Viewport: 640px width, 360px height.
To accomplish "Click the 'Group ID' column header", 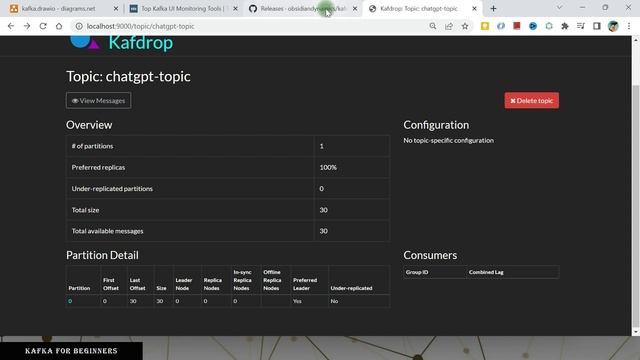I will (x=417, y=272).
